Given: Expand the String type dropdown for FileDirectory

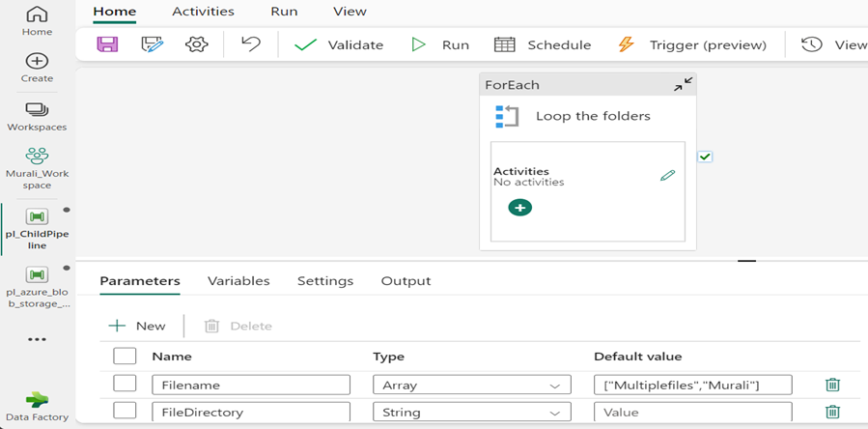Looking at the screenshot, I should pyautogui.click(x=554, y=413).
